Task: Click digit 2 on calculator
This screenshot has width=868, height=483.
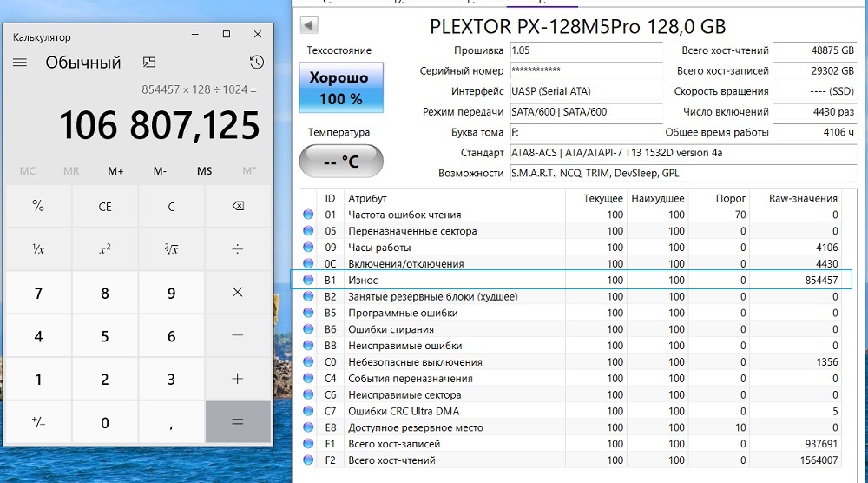Action: click(105, 379)
